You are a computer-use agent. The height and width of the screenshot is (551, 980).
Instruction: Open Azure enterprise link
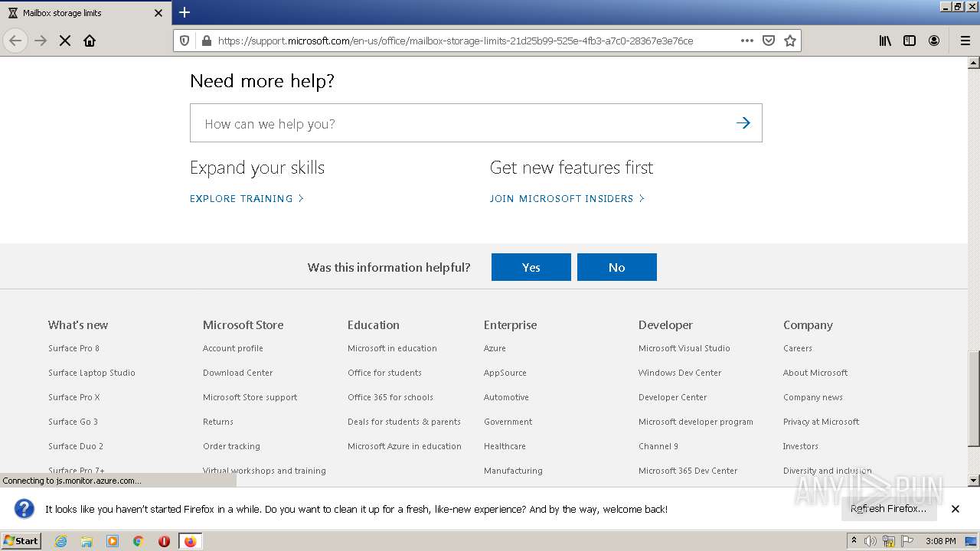pyautogui.click(x=495, y=348)
